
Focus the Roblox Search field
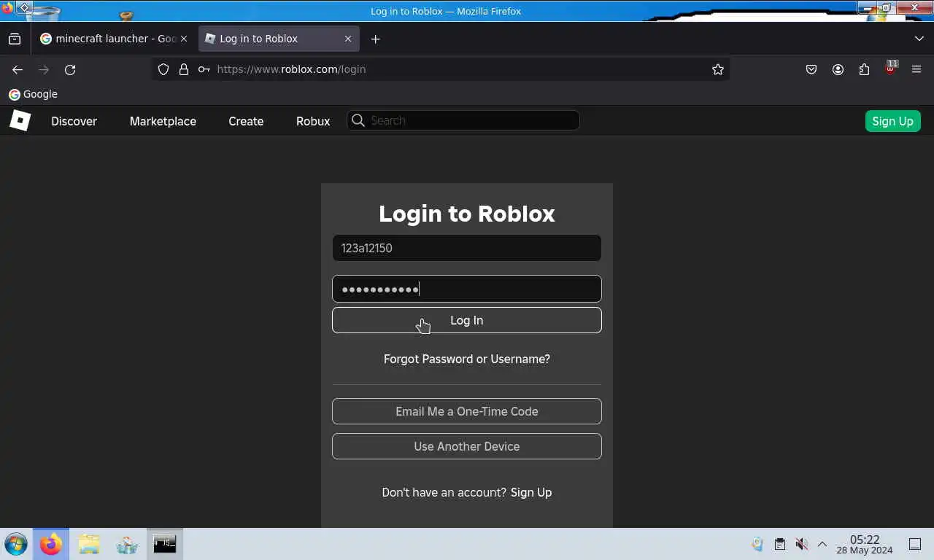pos(463,120)
